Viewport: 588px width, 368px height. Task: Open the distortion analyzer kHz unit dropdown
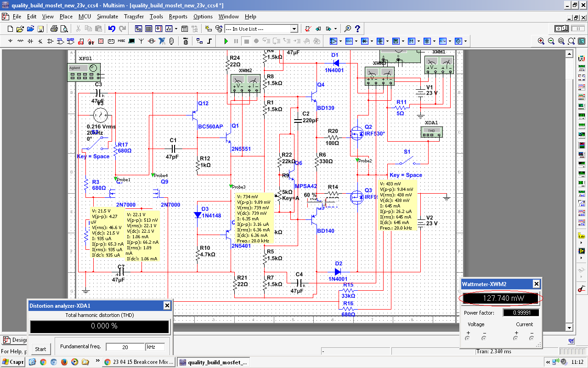pyautogui.click(x=155, y=347)
